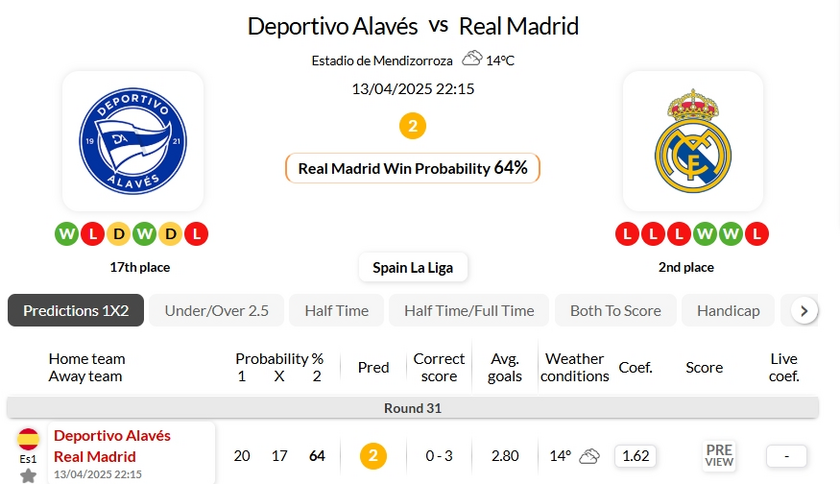Select the Predictions 1X2 tab

tap(76, 310)
